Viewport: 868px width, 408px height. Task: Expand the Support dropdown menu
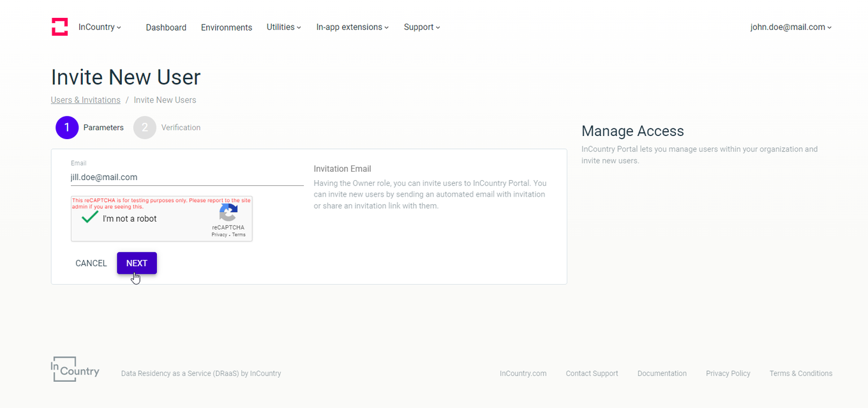coord(421,27)
